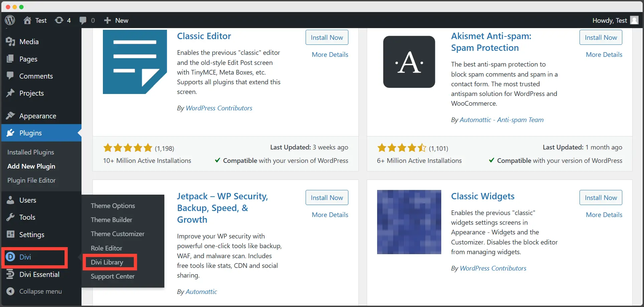Click the Pages sidebar icon

(x=10, y=59)
